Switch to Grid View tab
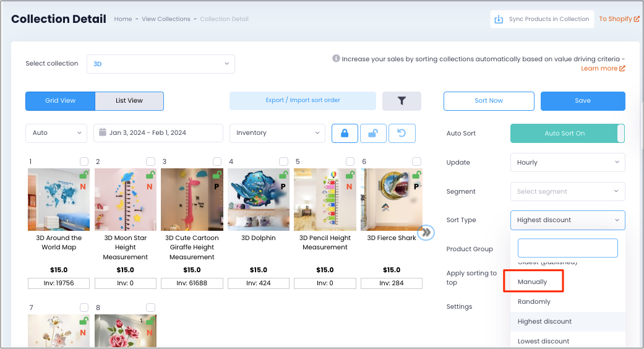The width and height of the screenshot is (644, 349). (x=61, y=101)
